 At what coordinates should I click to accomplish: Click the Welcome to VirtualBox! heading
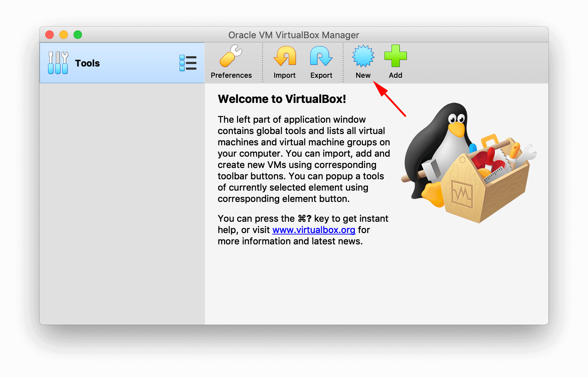point(282,99)
